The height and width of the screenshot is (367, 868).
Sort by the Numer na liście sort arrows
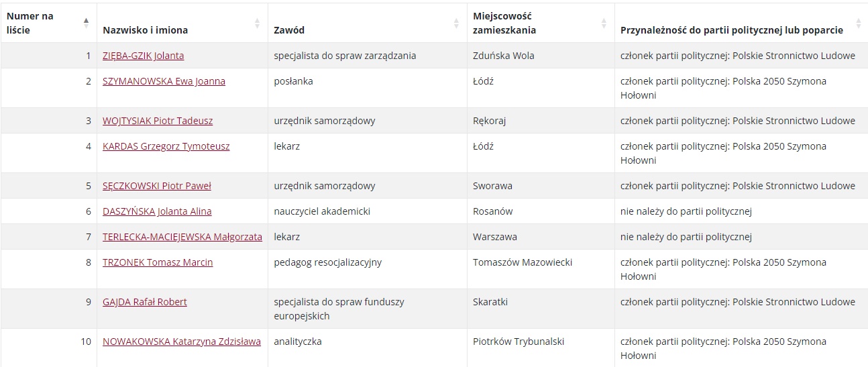86,23
